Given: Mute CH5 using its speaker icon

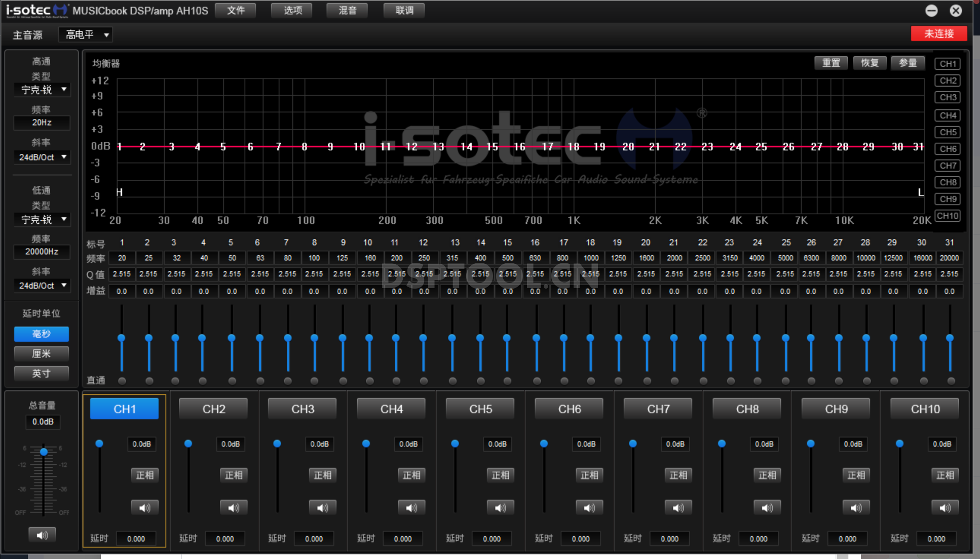Looking at the screenshot, I should coord(500,507).
